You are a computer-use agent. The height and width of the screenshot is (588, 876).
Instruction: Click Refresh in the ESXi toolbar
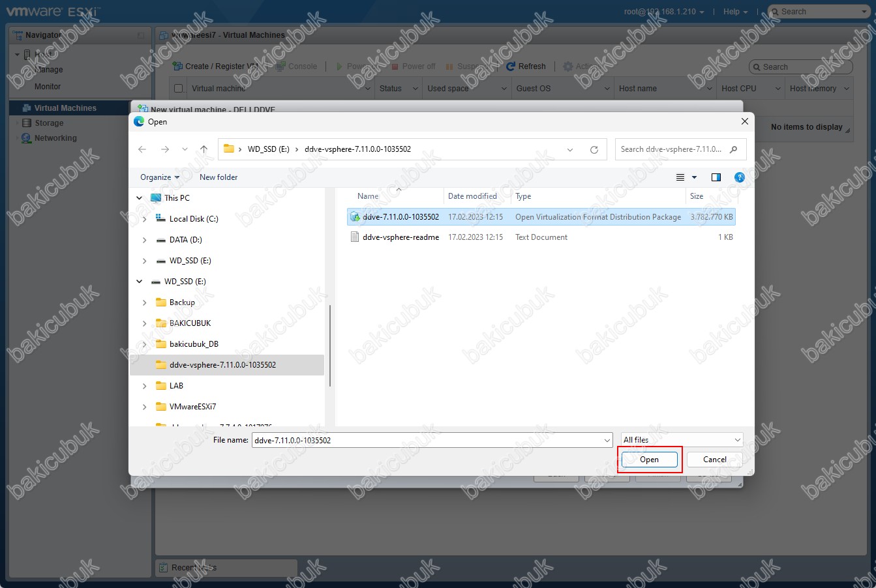click(x=526, y=66)
